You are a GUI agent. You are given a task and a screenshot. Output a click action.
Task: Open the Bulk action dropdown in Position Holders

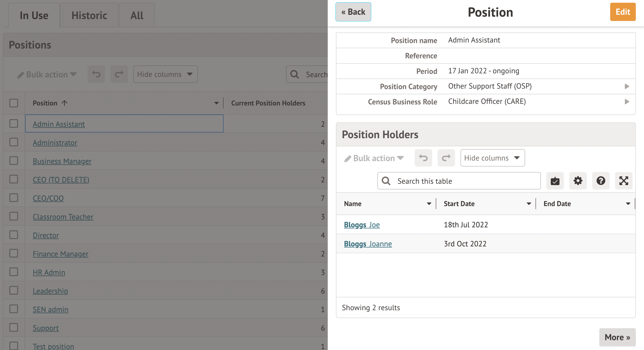pyautogui.click(x=374, y=158)
